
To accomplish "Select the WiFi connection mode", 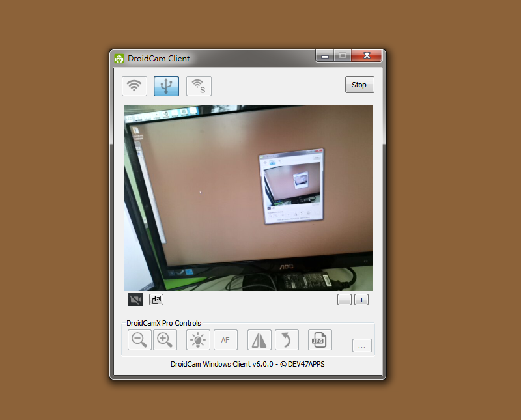I will pos(134,86).
